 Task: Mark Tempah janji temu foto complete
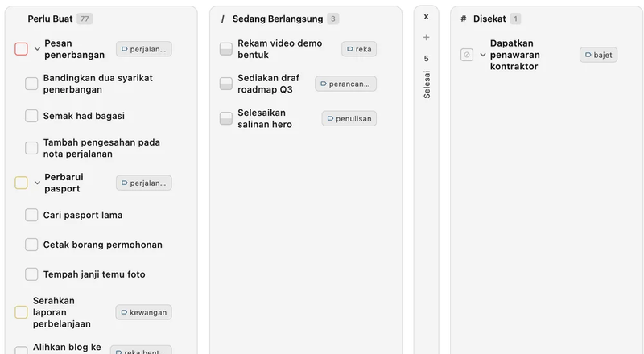point(31,274)
